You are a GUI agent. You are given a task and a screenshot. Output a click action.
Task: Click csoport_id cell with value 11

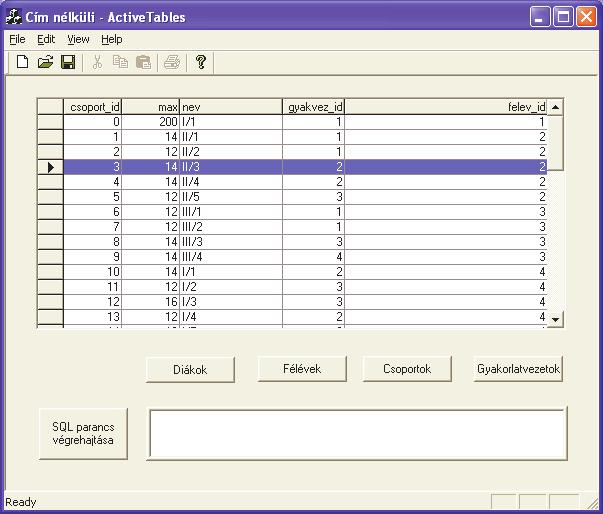coord(93,287)
